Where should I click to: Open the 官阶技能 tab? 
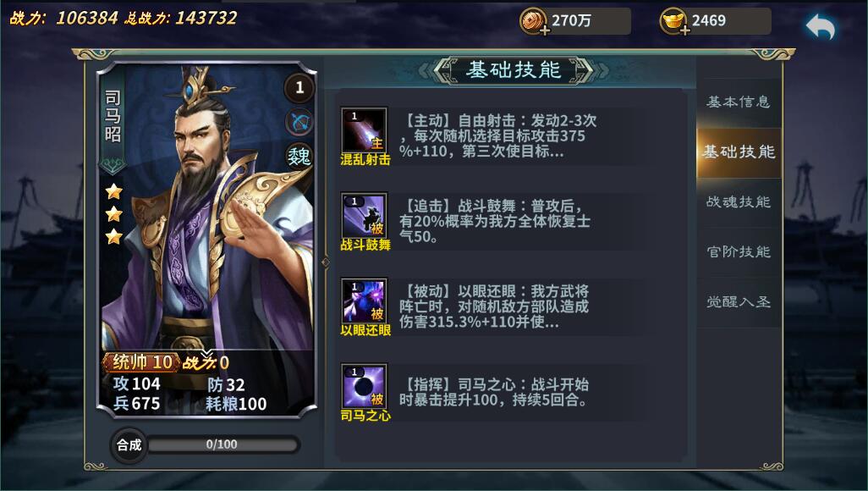[x=739, y=252]
